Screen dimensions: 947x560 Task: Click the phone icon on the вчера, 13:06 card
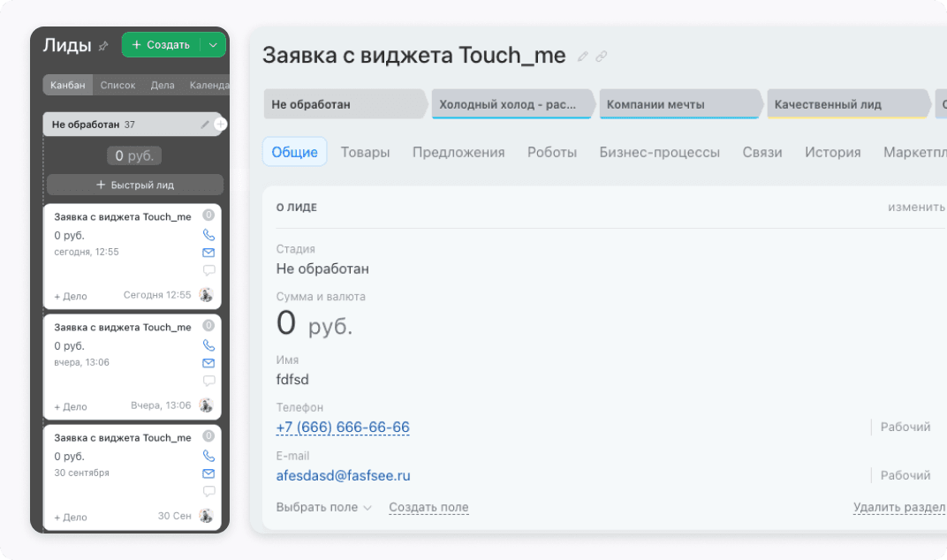pyautogui.click(x=208, y=345)
